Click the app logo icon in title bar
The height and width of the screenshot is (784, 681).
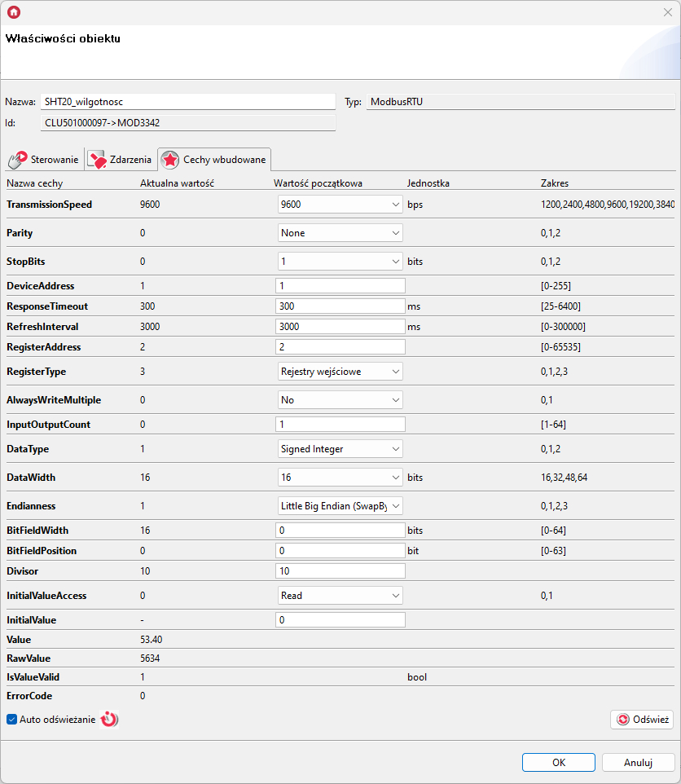[13, 12]
